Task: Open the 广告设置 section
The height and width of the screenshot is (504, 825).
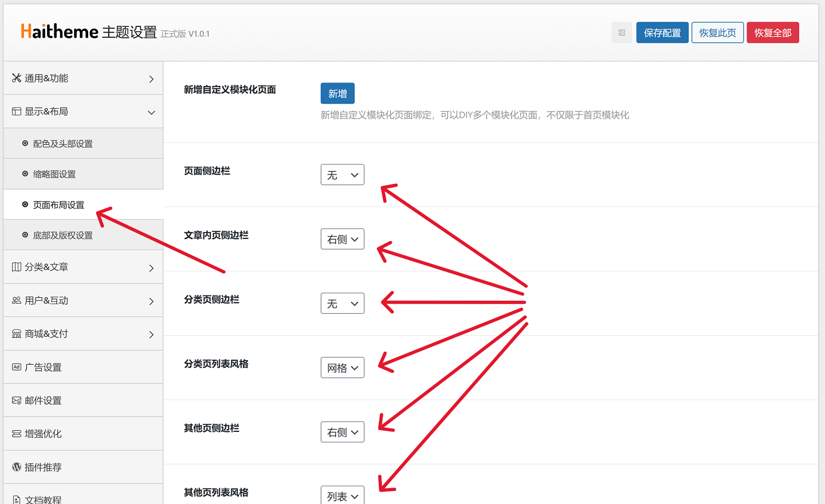Action: click(83, 367)
